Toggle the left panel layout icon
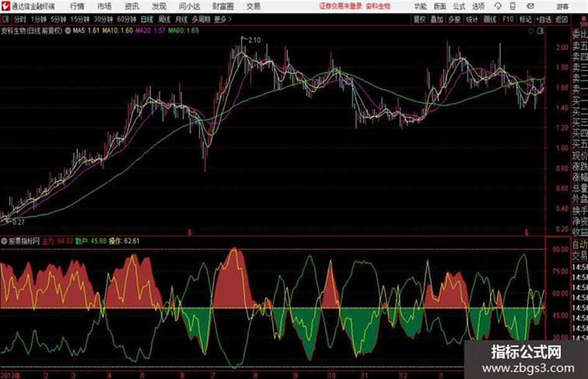This screenshot has width=588, height=379. click(5, 19)
